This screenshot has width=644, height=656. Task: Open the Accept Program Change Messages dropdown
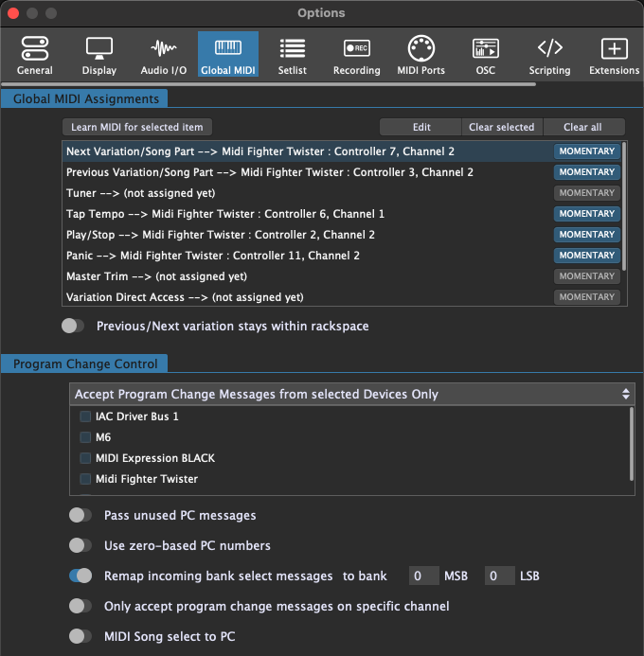351,394
